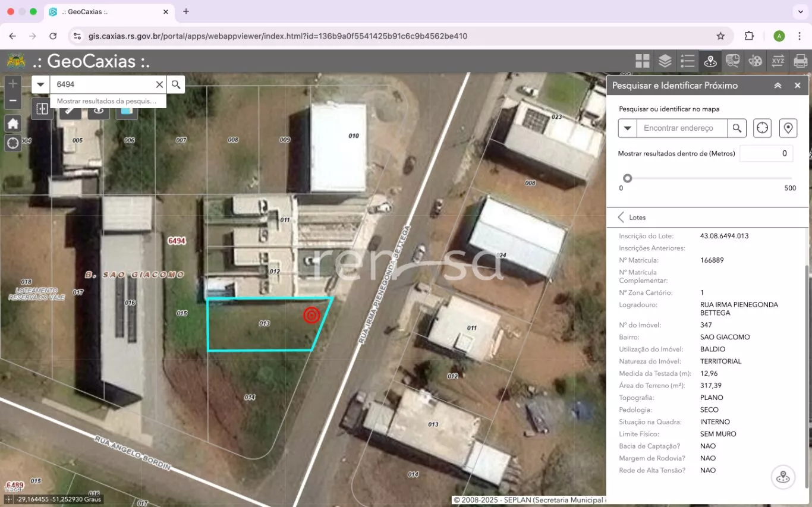
Task: Open the basemap gallery grid icon
Action: coord(642,61)
